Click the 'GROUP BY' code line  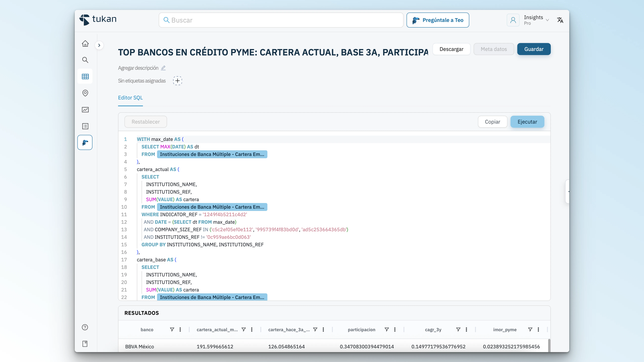tap(202, 244)
